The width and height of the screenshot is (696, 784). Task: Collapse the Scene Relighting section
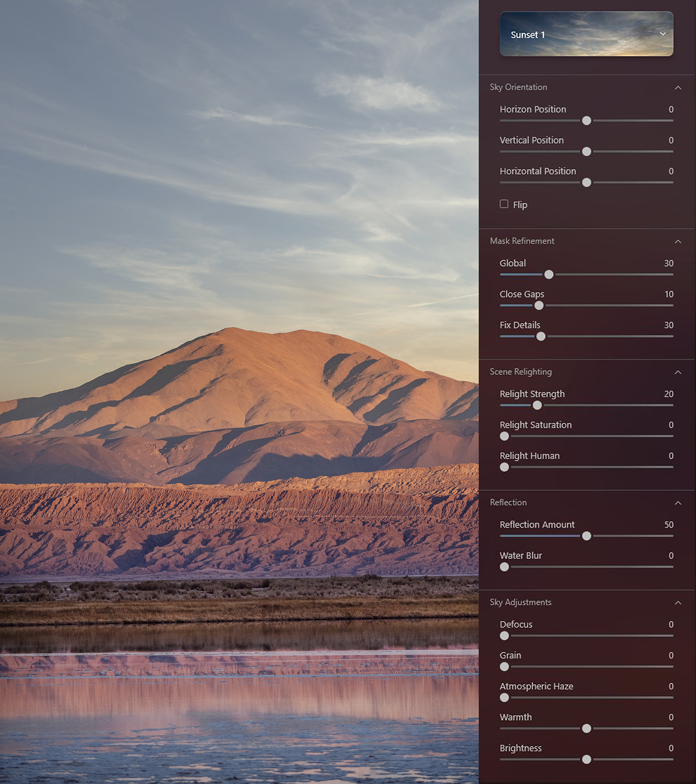(678, 372)
